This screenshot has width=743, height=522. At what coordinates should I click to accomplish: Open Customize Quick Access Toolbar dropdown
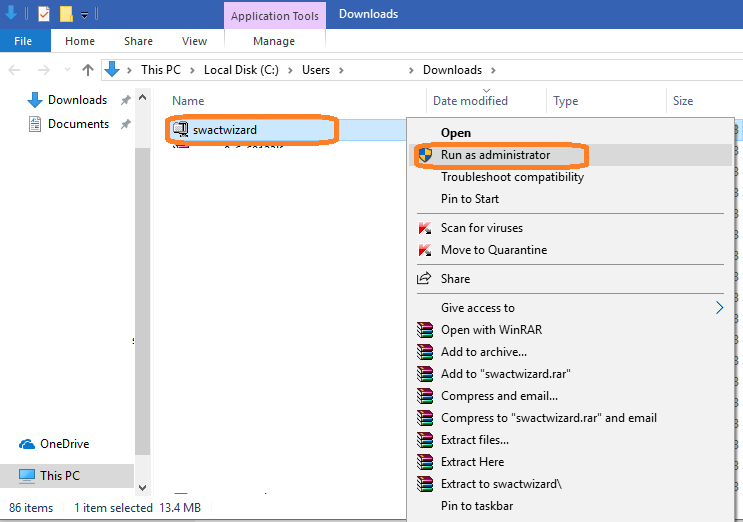(84, 15)
